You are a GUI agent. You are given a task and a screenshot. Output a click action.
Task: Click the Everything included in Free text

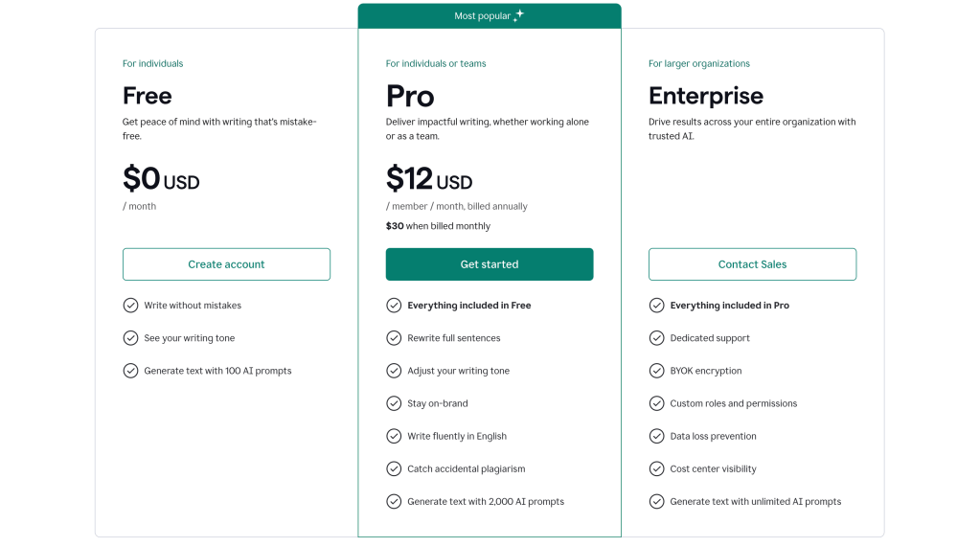tap(468, 306)
